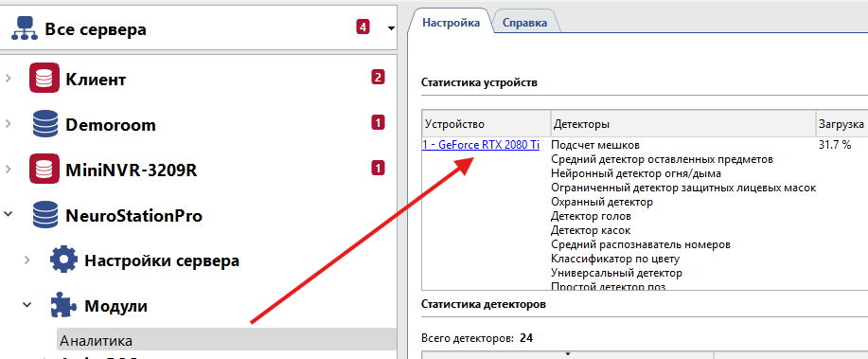Collapse the Модули tree node
Image resolution: width=868 pixels, height=359 pixels.
[27, 305]
